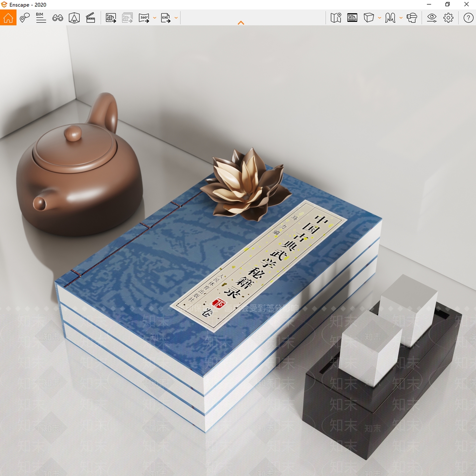Open the video editor clapperboard

click(90, 18)
